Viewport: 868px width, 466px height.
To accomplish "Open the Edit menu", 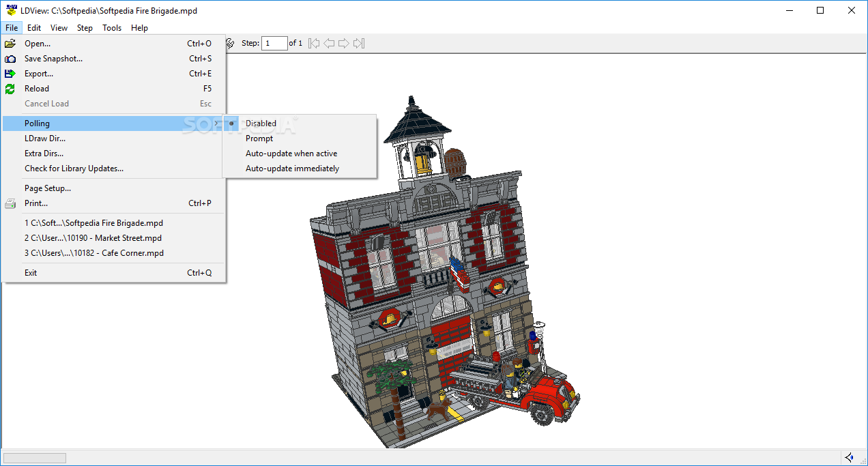I will point(34,28).
